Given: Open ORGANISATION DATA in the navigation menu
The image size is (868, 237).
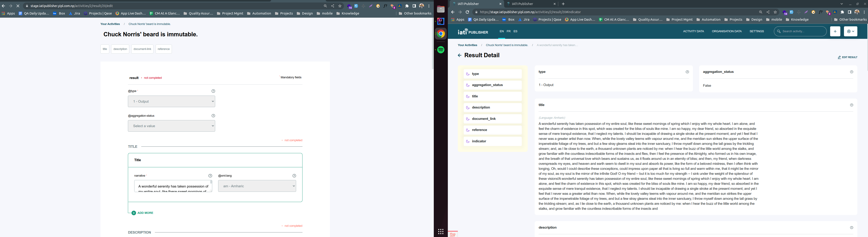Looking at the screenshot, I should click(x=727, y=31).
